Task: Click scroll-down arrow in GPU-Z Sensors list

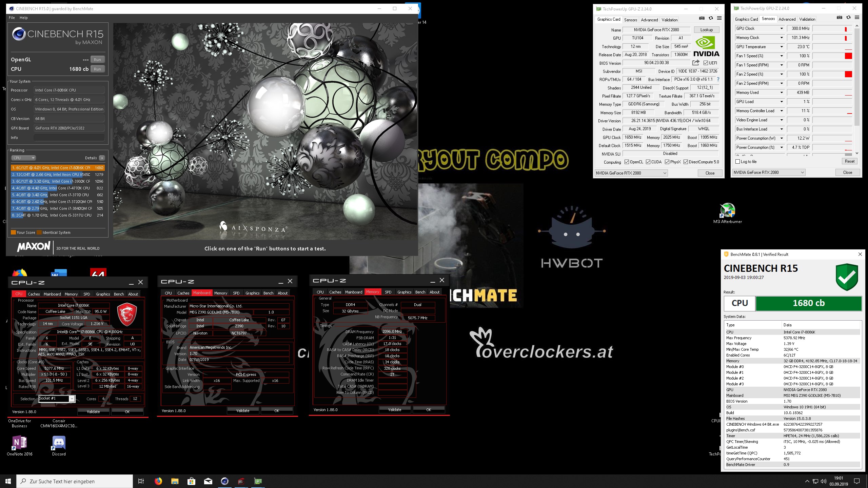Action: click(x=857, y=153)
